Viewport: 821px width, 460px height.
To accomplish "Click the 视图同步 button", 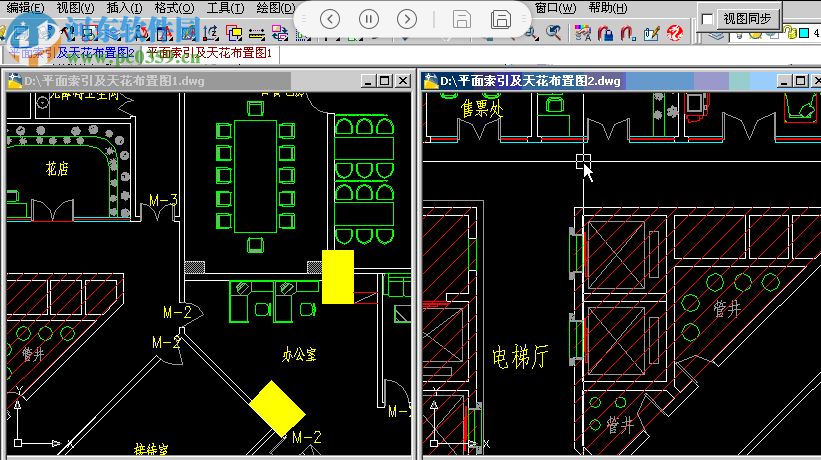I will tap(748, 19).
